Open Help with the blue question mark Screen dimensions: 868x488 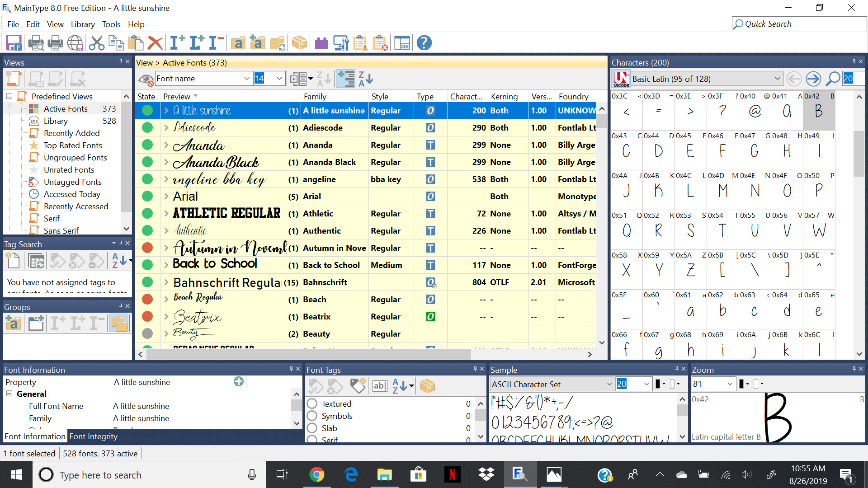424,43
